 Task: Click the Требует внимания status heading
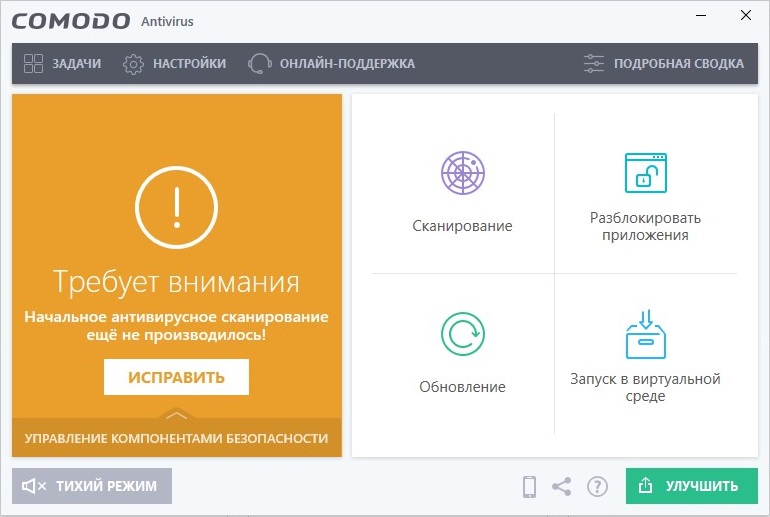pos(176,281)
